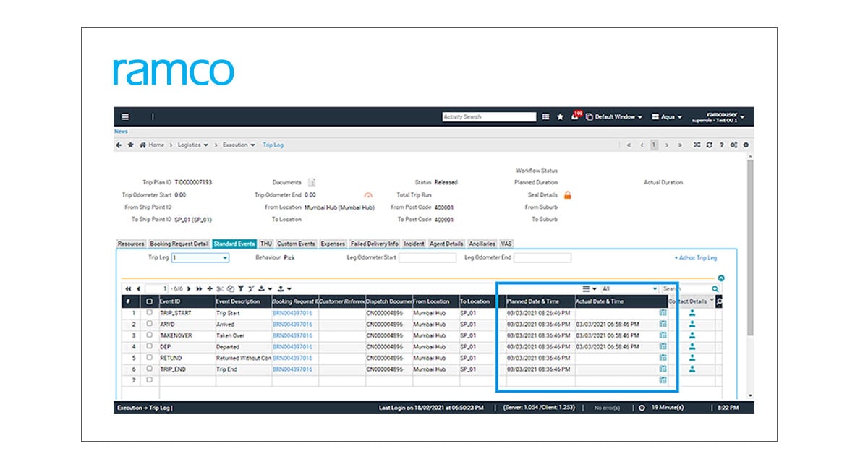Open the News link
Viewport: 868px width, 454px height.
[x=121, y=132]
